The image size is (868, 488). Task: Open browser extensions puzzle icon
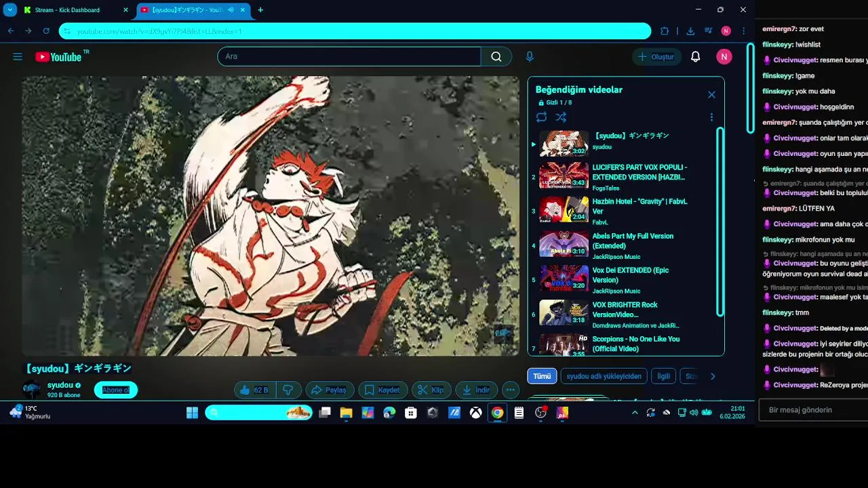665,31
